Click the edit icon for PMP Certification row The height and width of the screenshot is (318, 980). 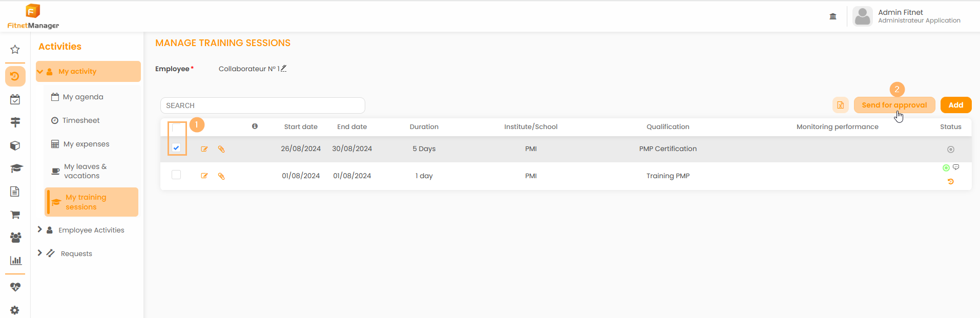click(204, 149)
